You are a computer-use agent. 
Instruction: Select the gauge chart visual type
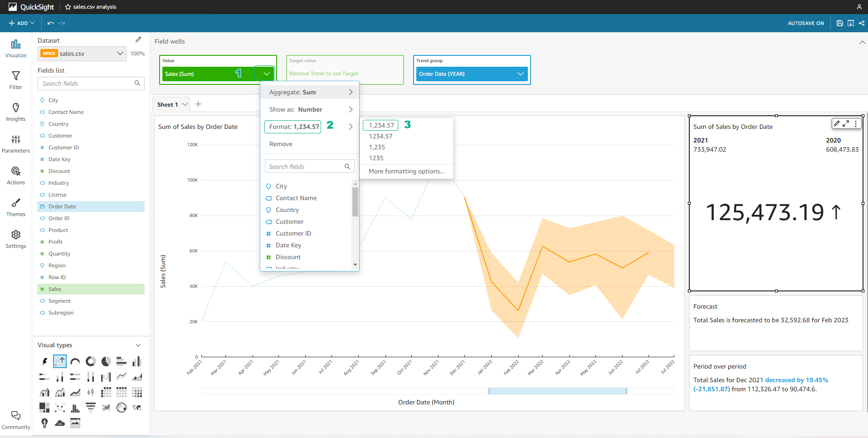point(75,361)
